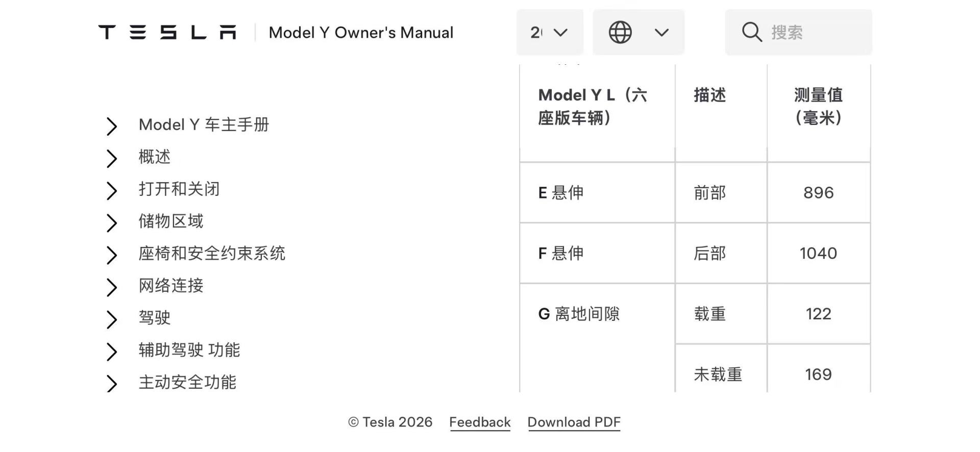The width and height of the screenshot is (980, 452).
Task: Open the Model Y Owner's Manual title link
Action: click(361, 33)
